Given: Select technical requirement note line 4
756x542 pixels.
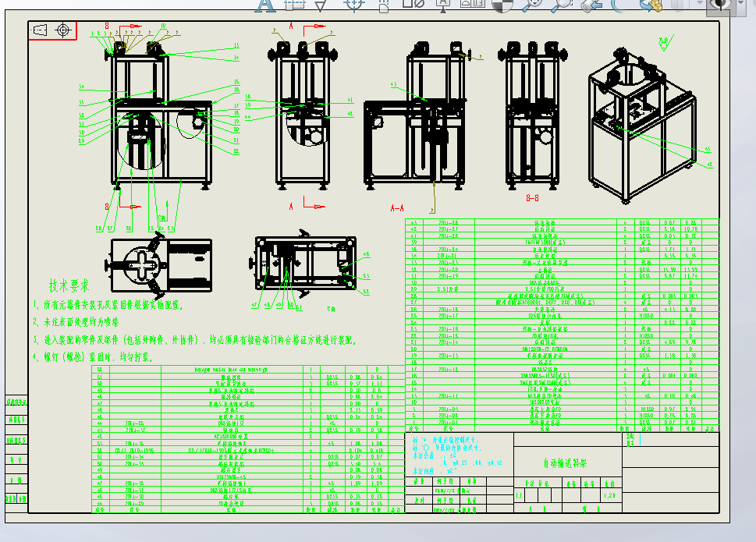Looking at the screenshot, I should [93, 357].
